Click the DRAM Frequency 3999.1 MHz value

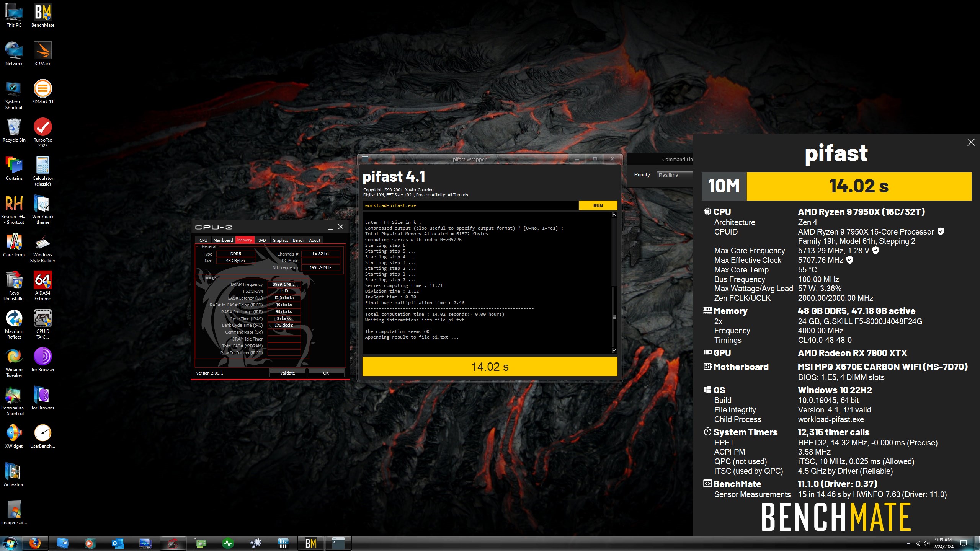coord(284,284)
